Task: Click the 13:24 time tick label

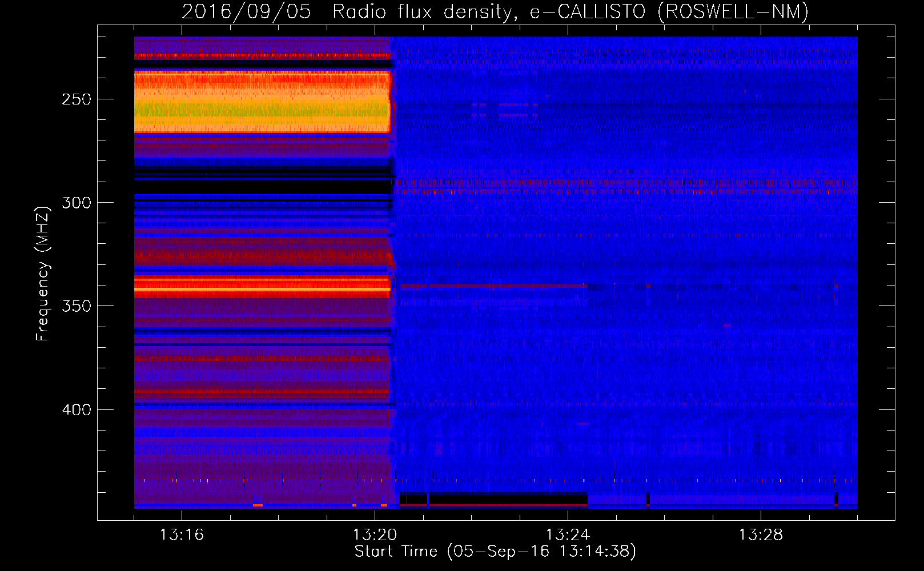Action: click(x=568, y=535)
